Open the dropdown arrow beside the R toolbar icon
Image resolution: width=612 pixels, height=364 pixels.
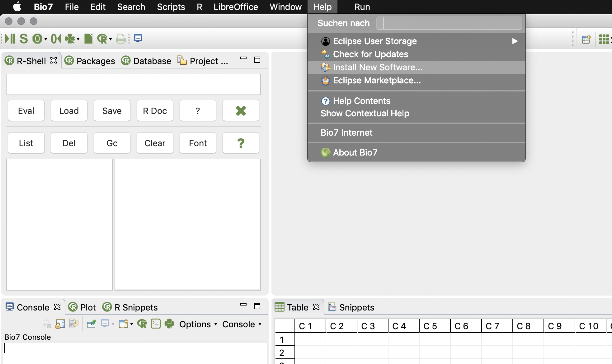pos(110,40)
